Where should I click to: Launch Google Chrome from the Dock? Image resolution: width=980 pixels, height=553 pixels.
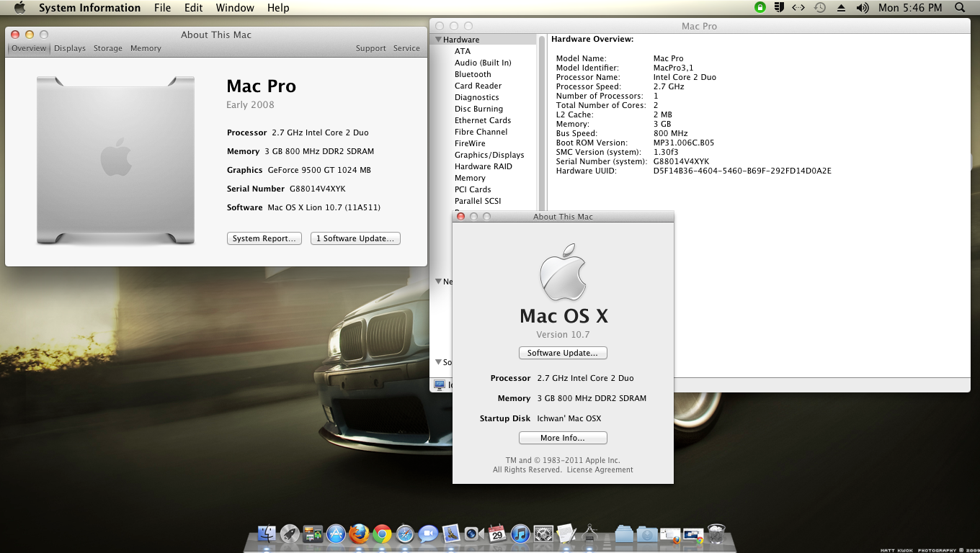382,534
